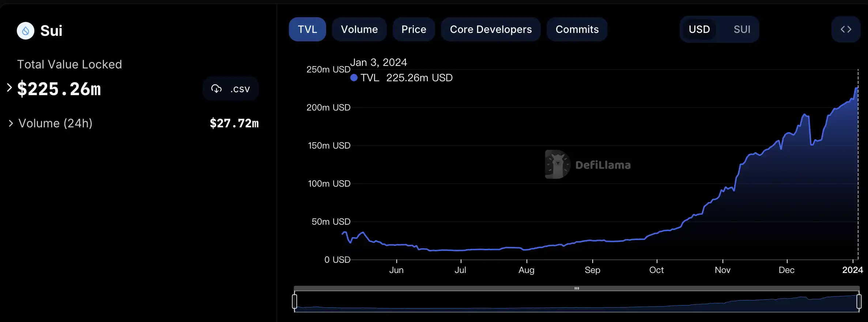Select USD denomination
This screenshot has height=322, width=868.
tap(699, 29)
